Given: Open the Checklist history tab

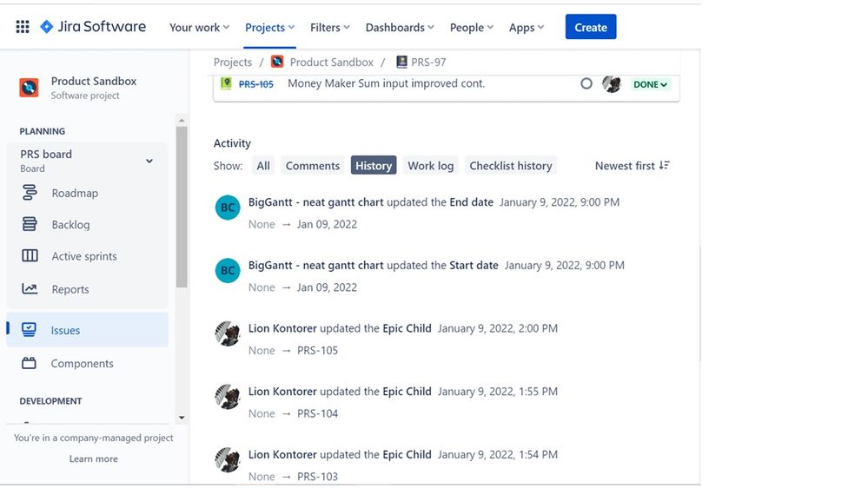Looking at the screenshot, I should 511,166.
